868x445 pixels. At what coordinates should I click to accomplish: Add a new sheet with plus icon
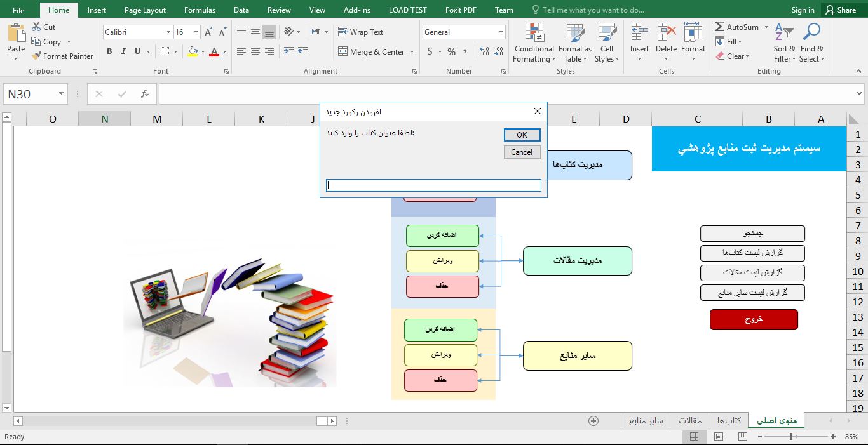593,421
